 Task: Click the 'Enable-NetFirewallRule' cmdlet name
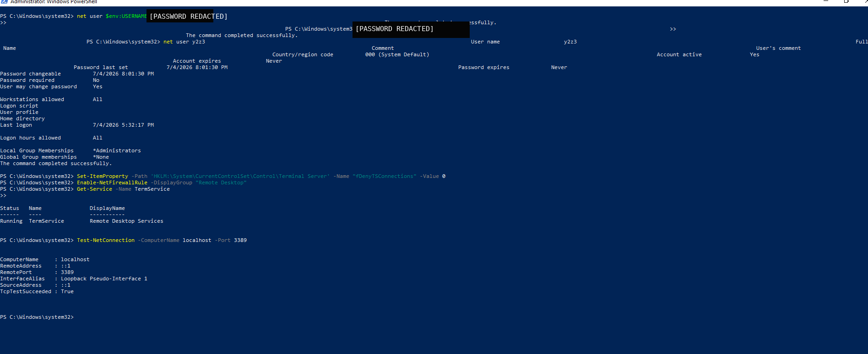(x=112, y=182)
